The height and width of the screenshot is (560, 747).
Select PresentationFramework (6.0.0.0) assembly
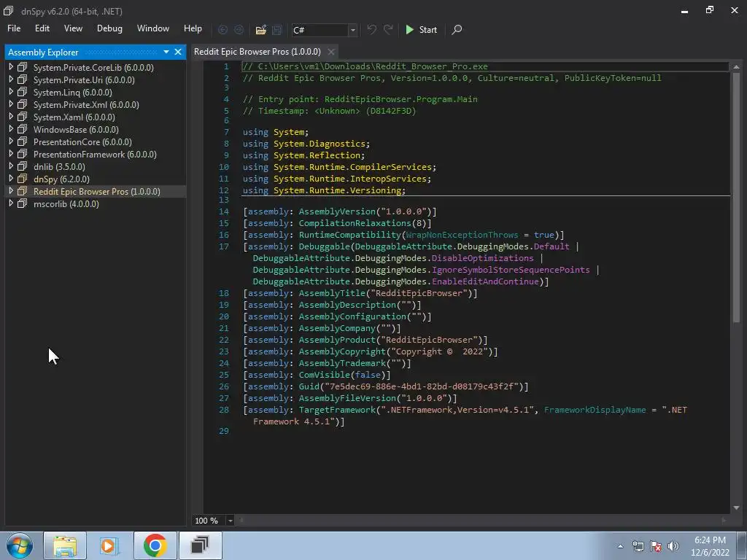pyautogui.click(x=95, y=155)
